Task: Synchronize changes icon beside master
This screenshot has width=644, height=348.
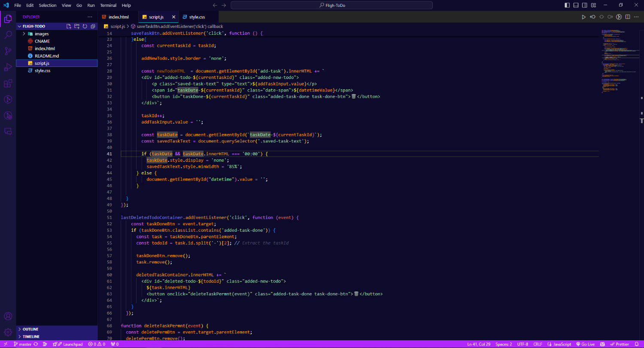Action: (36, 344)
